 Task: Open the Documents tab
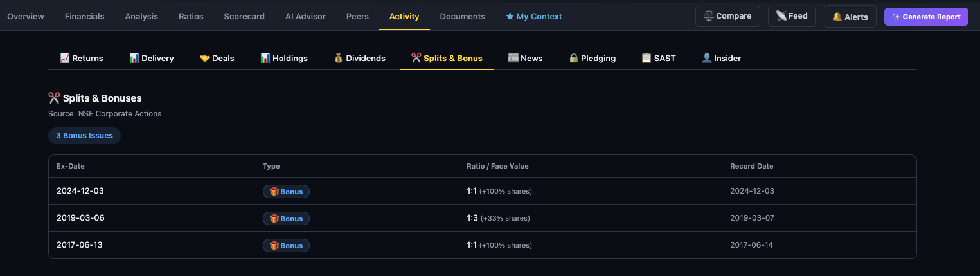(x=463, y=16)
